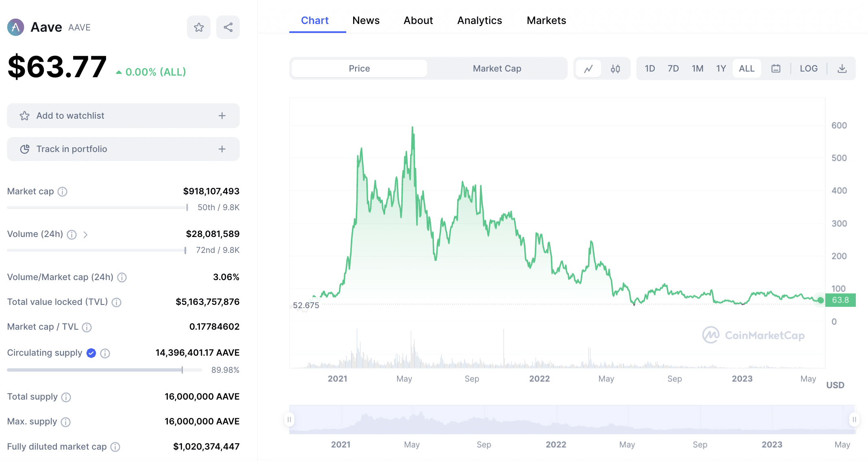Click the Aave logo icon
The image size is (868, 461).
click(15, 27)
